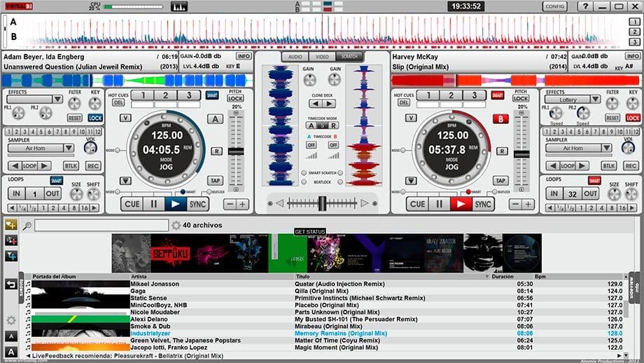Select track Memory Remains (Original Mix)
The image size is (644, 363).
pos(341,334)
